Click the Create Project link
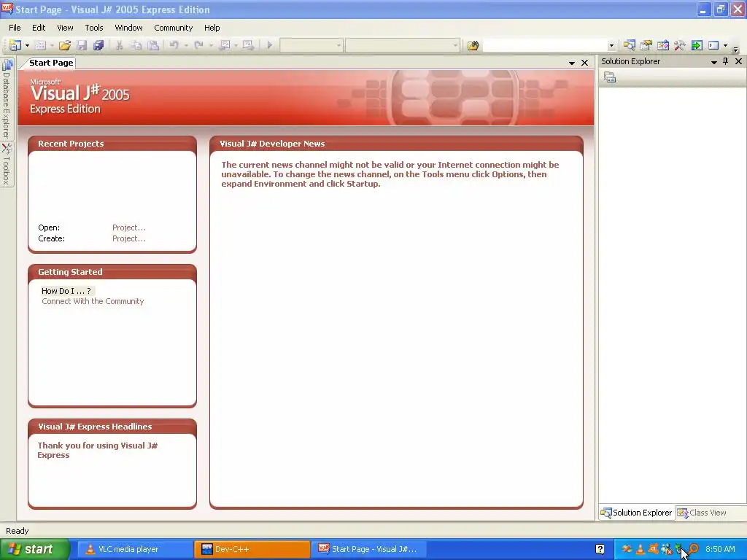 click(x=129, y=238)
